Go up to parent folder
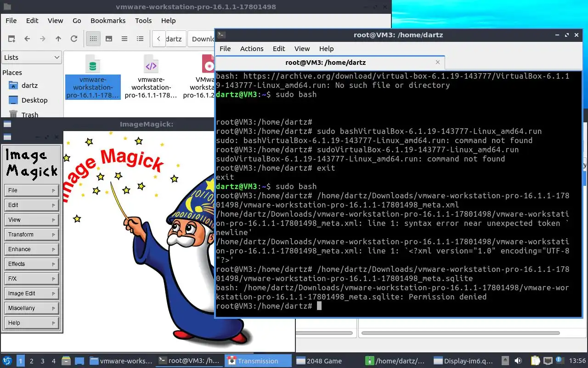The image size is (588, 368). [58, 39]
